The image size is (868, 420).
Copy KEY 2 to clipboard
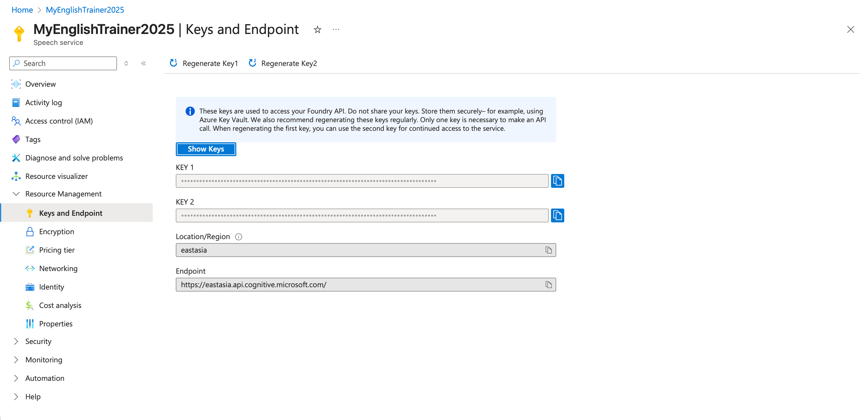point(557,215)
